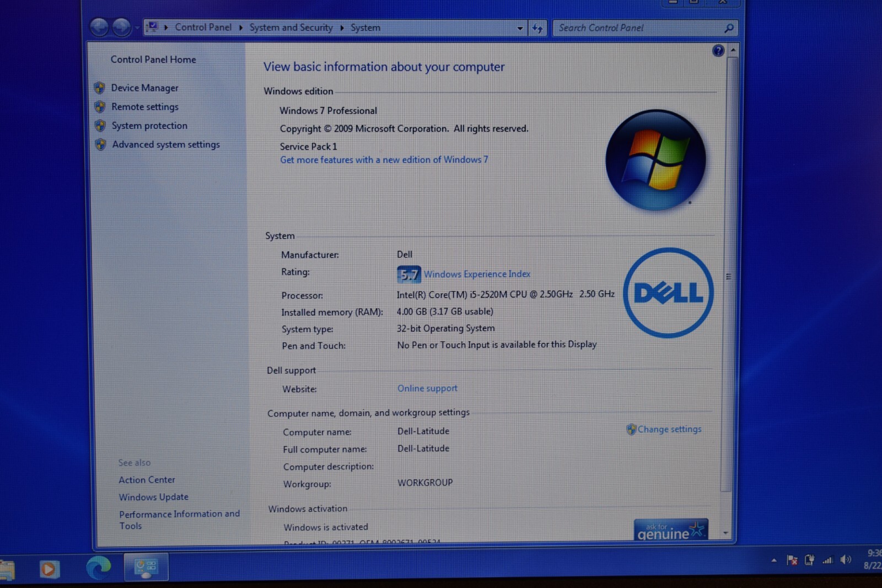Click the search magnifier icon
Image resolution: width=882 pixels, height=588 pixels.
coord(729,28)
